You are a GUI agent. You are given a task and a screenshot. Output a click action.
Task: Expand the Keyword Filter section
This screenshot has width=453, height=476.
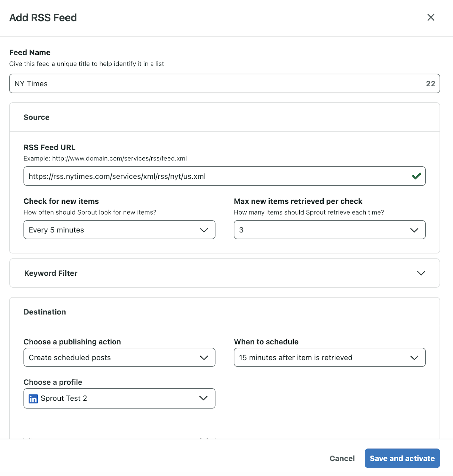[421, 273]
